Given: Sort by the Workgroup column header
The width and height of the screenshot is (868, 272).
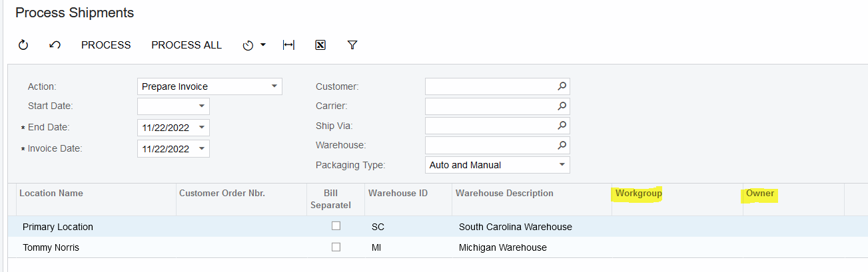Looking at the screenshot, I should 638,194.
